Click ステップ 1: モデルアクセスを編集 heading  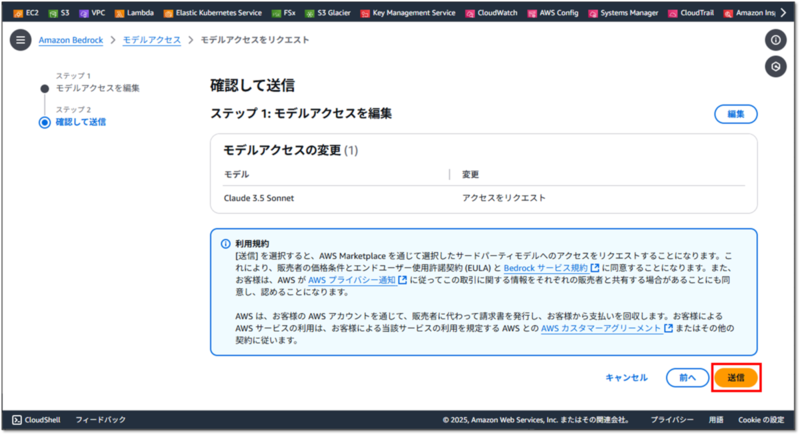tap(301, 113)
